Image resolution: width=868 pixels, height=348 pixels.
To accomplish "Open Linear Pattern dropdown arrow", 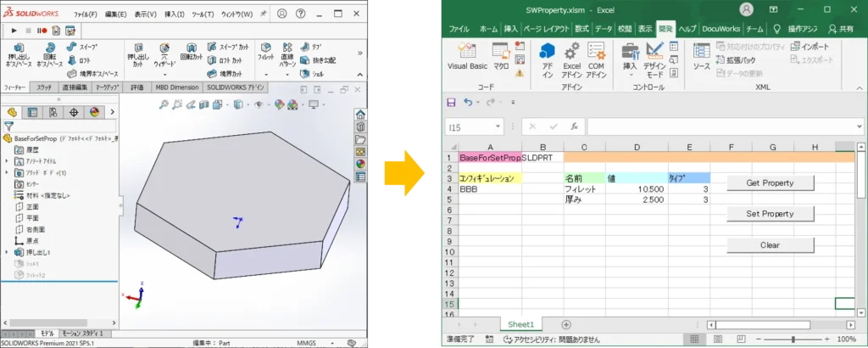I will [x=287, y=74].
